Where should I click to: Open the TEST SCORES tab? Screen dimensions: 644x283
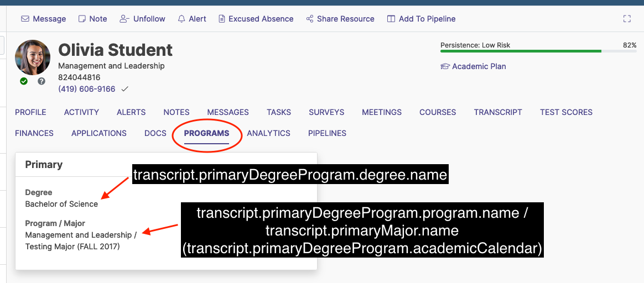pyautogui.click(x=566, y=112)
